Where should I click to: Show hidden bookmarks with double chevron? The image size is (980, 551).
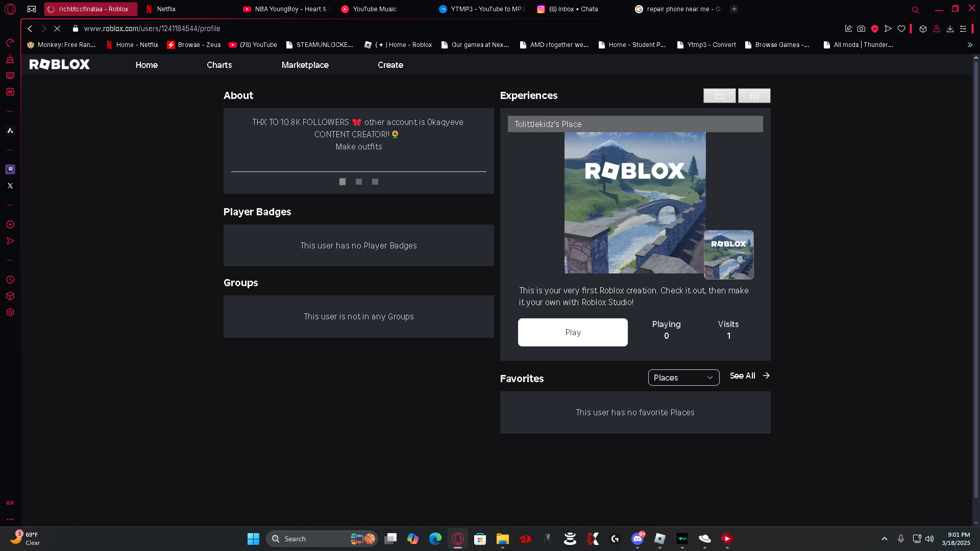(x=970, y=45)
